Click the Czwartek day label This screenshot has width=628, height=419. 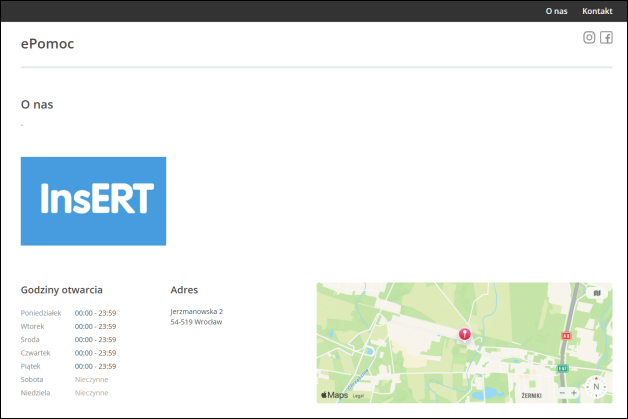pyautogui.click(x=35, y=353)
